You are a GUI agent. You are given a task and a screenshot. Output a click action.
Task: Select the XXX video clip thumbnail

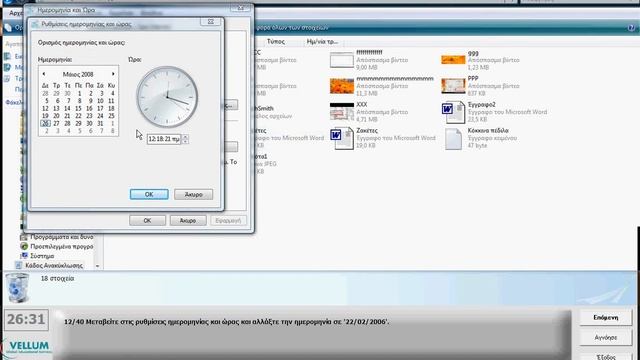(x=342, y=112)
